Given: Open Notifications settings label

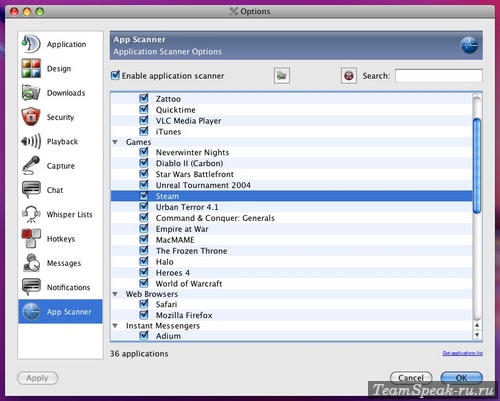Looking at the screenshot, I should point(68,287).
